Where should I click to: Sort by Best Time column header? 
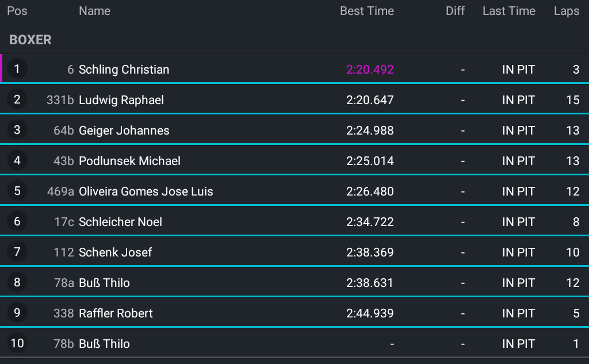366,11
